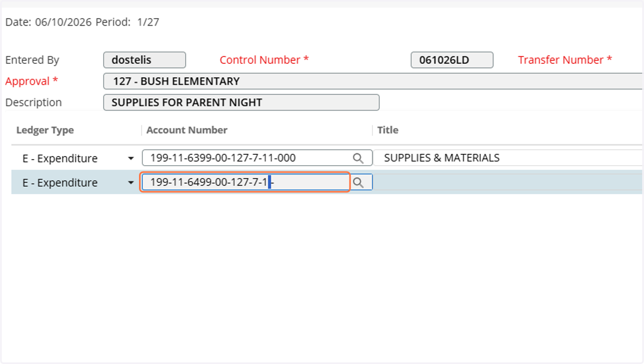Screen dimensions: 644x364
Task: Click search icon for account 199-11-6399-00-127-7-11-000
Action: click(358, 158)
